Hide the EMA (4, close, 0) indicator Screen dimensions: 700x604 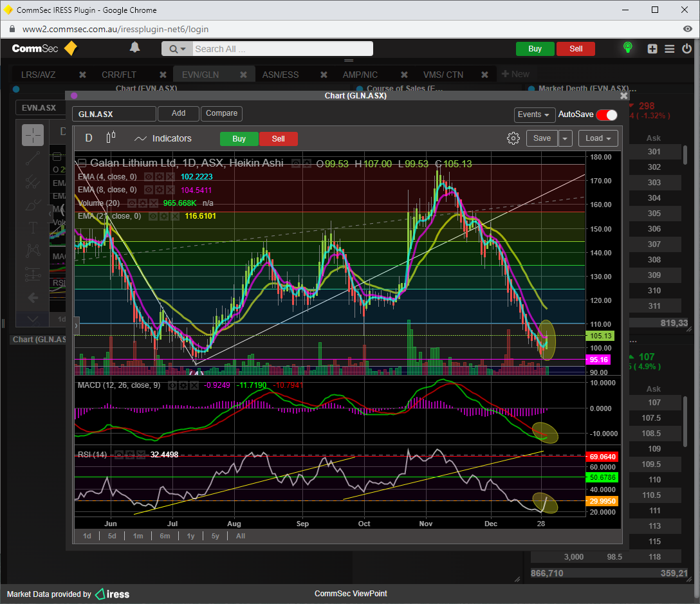(148, 176)
